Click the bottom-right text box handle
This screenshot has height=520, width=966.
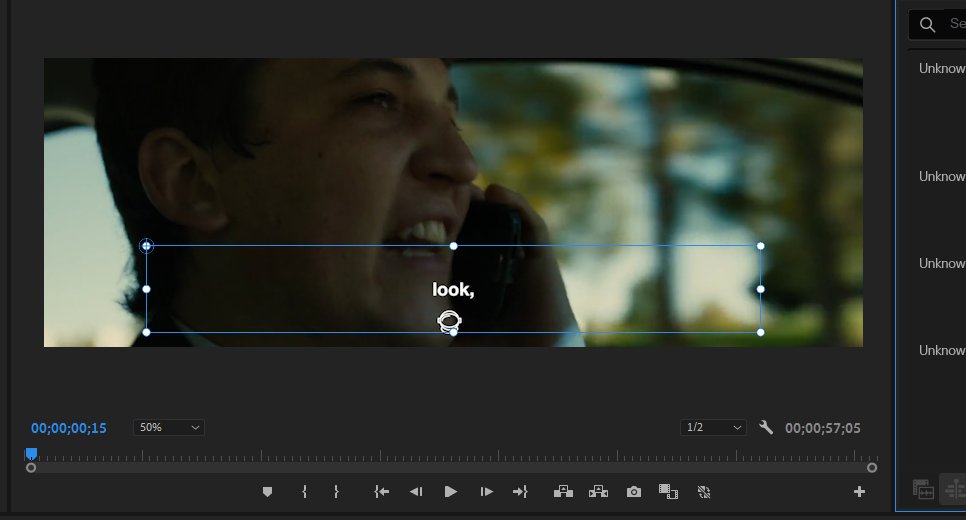click(x=760, y=332)
